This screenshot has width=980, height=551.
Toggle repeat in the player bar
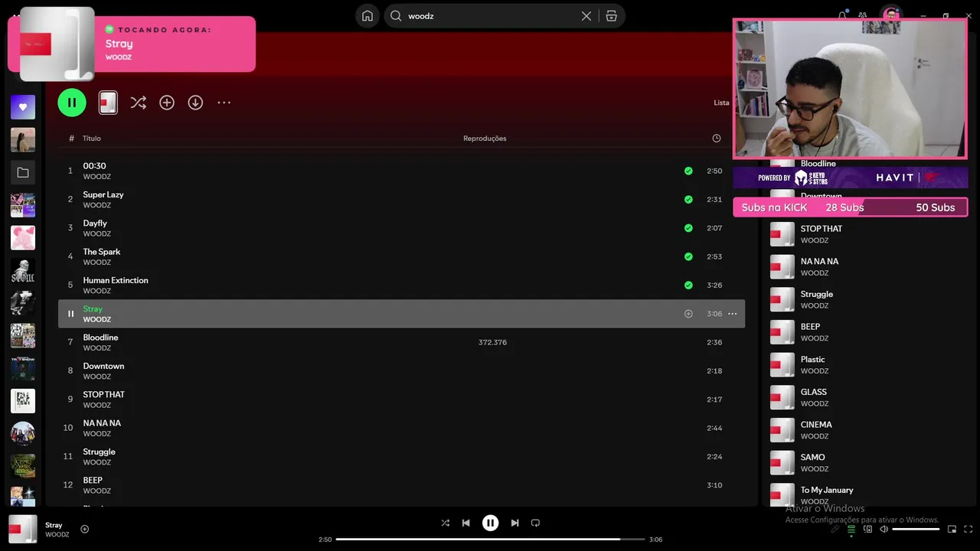(x=535, y=523)
